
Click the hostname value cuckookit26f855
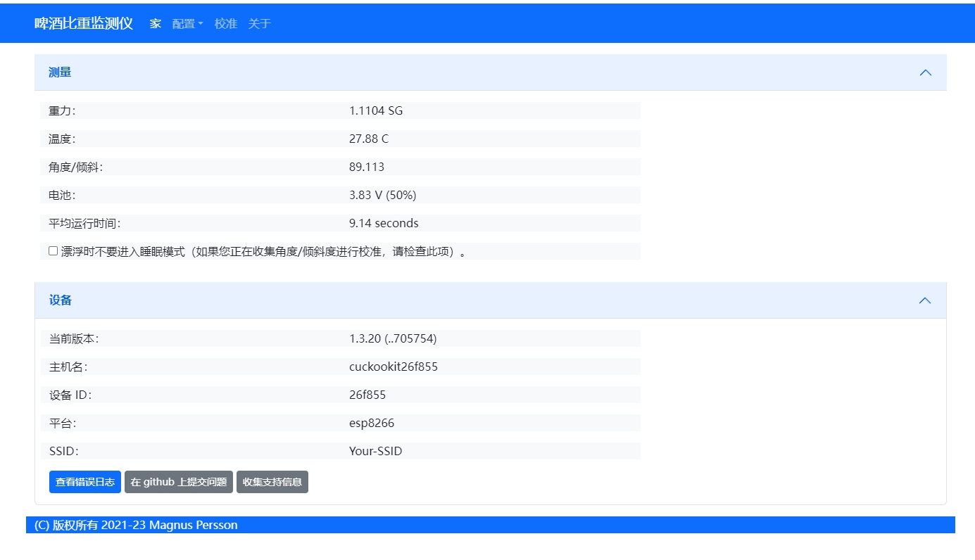click(x=393, y=367)
